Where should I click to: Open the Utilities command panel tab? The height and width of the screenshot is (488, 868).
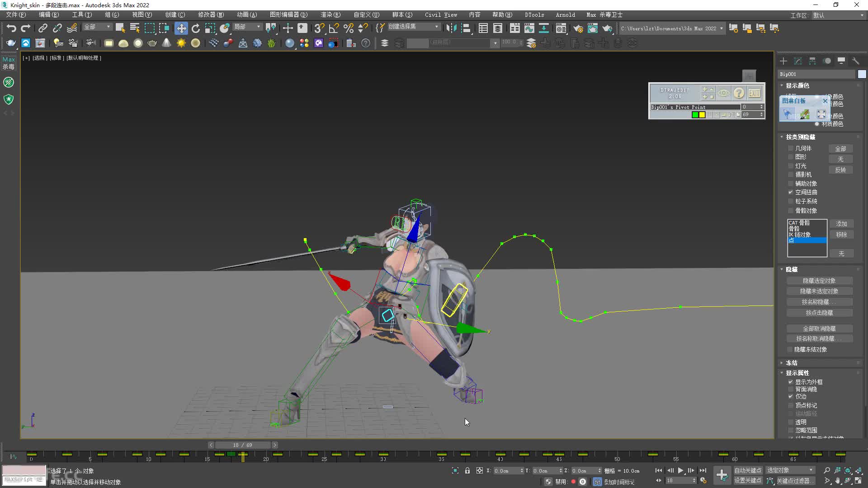pyautogui.click(x=856, y=61)
